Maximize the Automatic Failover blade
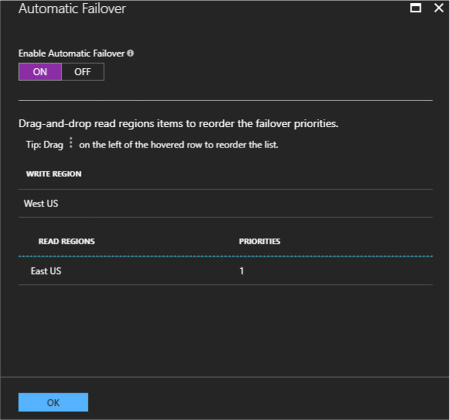The height and width of the screenshot is (420, 450). pos(415,8)
